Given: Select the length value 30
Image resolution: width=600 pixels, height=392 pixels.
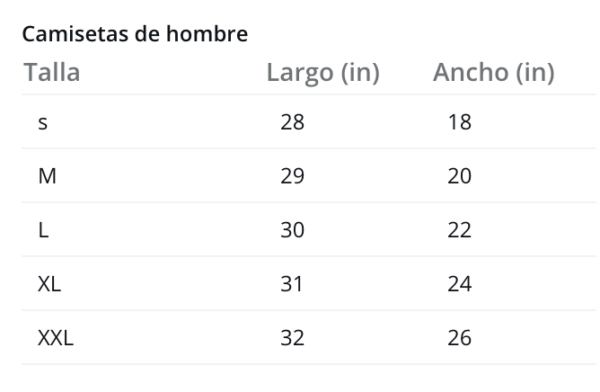Looking at the screenshot, I should click(292, 230).
